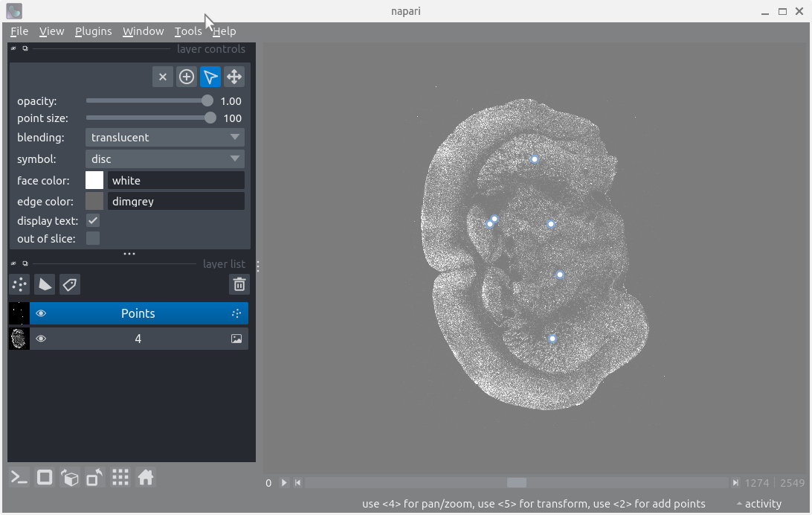Create a new shapes layer
The image size is (812, 515).
click(45, 284)
